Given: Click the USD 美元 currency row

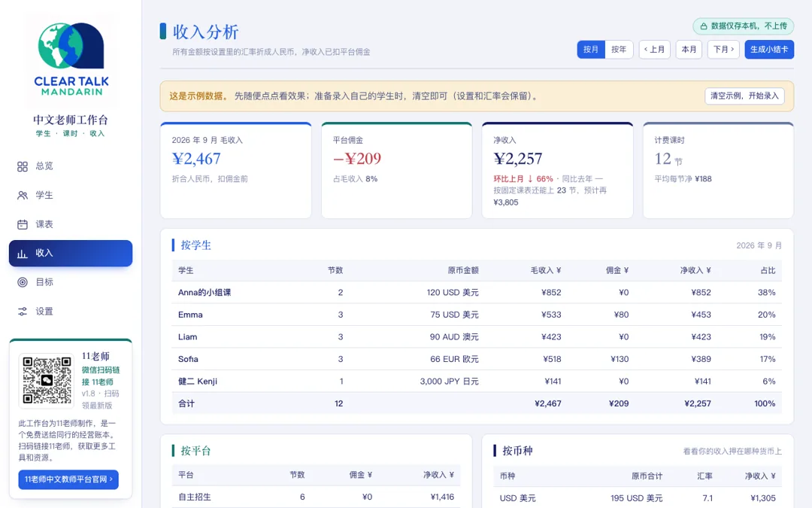Looking at the screenshot, I should click(638, 498).
